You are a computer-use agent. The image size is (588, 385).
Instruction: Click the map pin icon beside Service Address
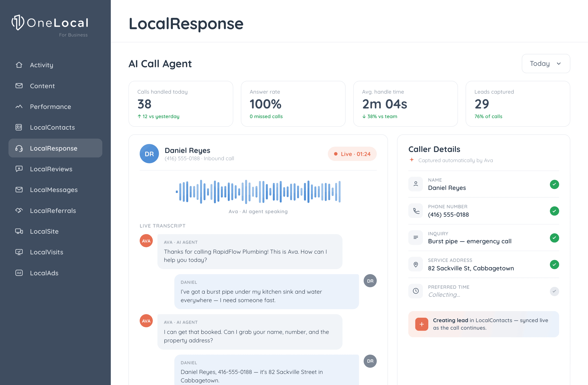(416, 264)
